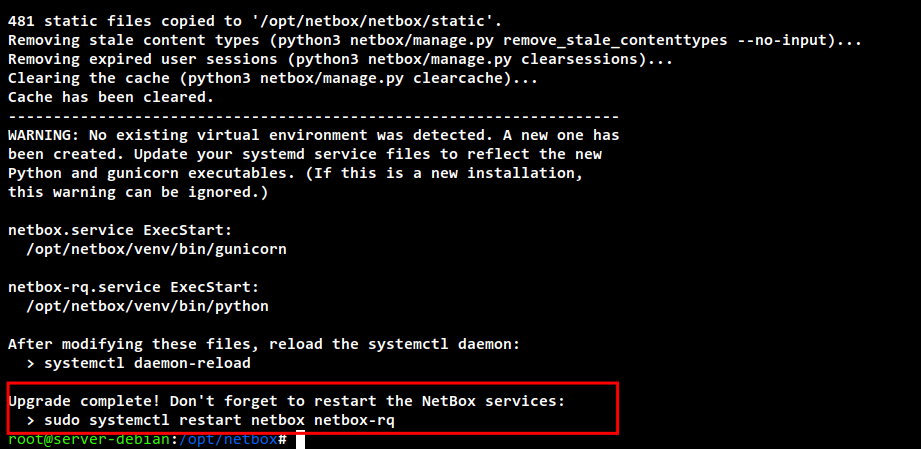Click the 'Clearing the cache' line
This screenshot has width=921, height=449.
click(273, 78)
